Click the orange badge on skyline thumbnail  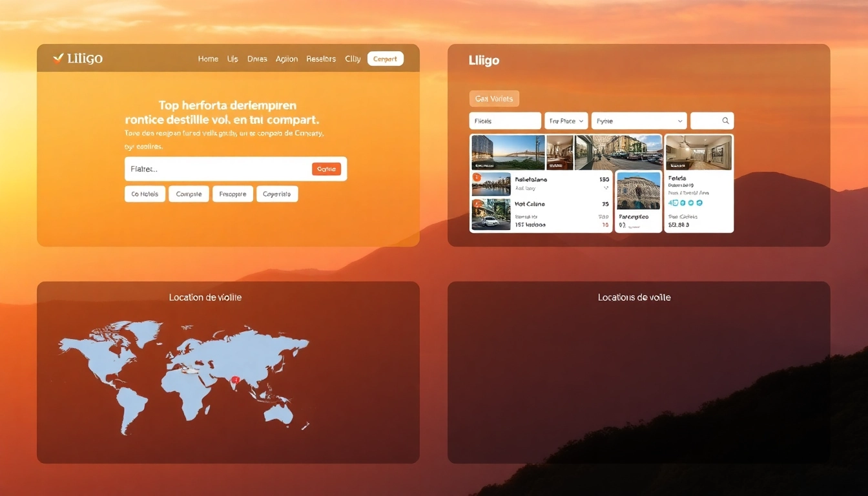click(477, 177)
